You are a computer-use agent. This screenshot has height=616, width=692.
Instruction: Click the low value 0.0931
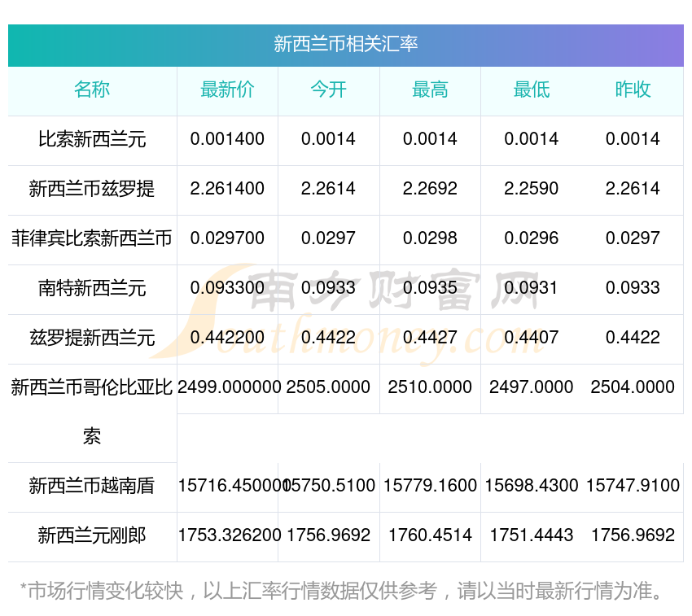pyautogui.click(x=532, y=288)
